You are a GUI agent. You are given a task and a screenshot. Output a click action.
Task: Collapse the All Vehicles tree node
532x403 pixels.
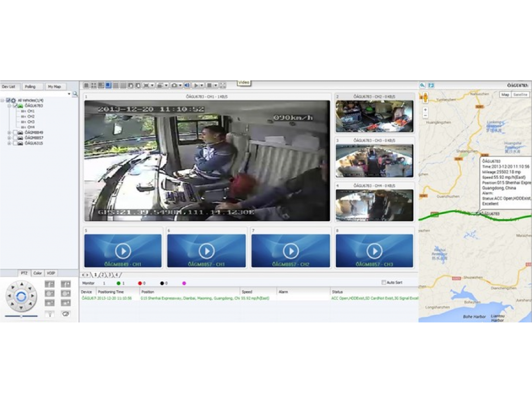click(3, 100)
